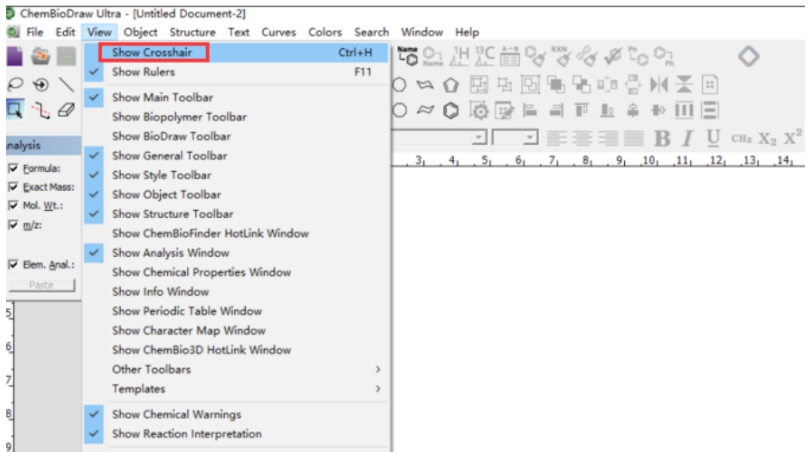Select Show Character Map Window

pos(236,331)
